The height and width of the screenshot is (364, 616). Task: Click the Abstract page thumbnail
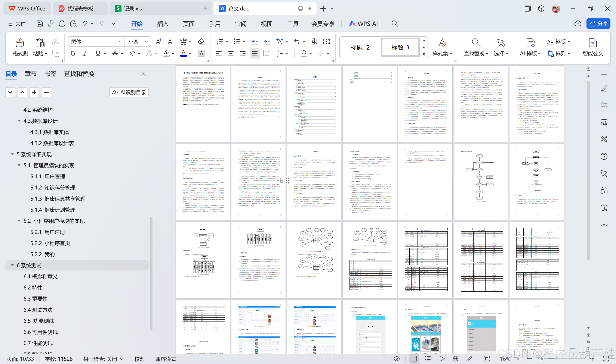[x=258, y=104]
